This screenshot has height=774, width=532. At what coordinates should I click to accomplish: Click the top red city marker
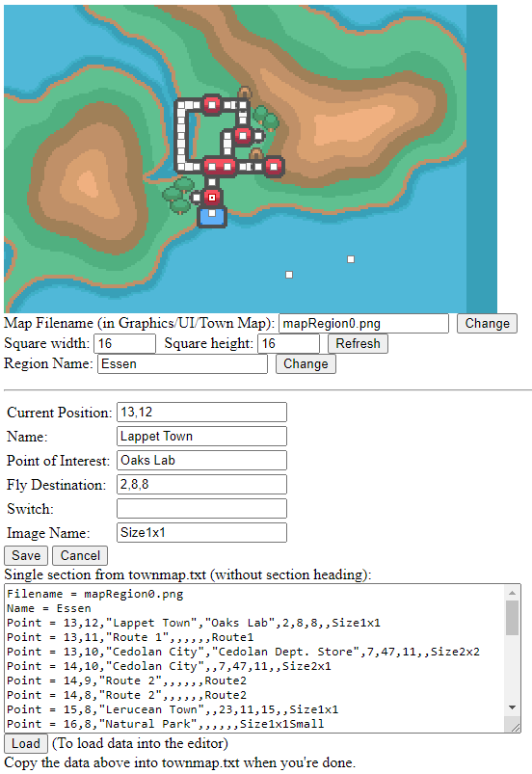coord(212,105)
